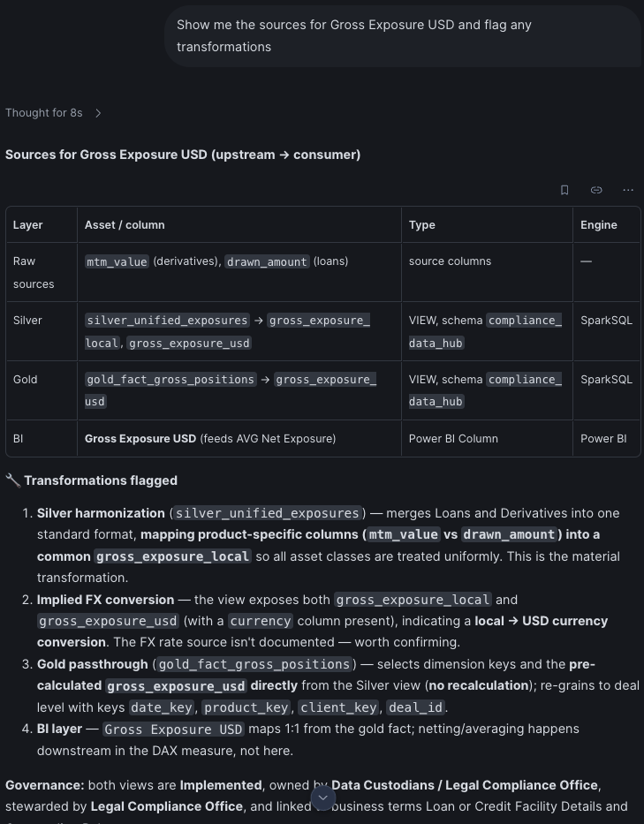644x824 pixels.
Task: Click the 'Power BI Column' type cell
Action: coord(453,439)
